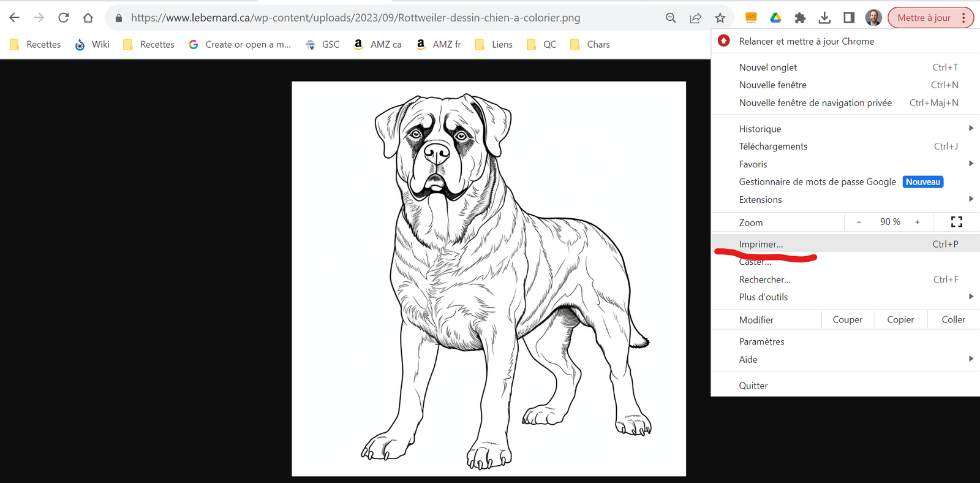Reload the current page
This screenshot has height=483, width=980.
tap(64, 18)
